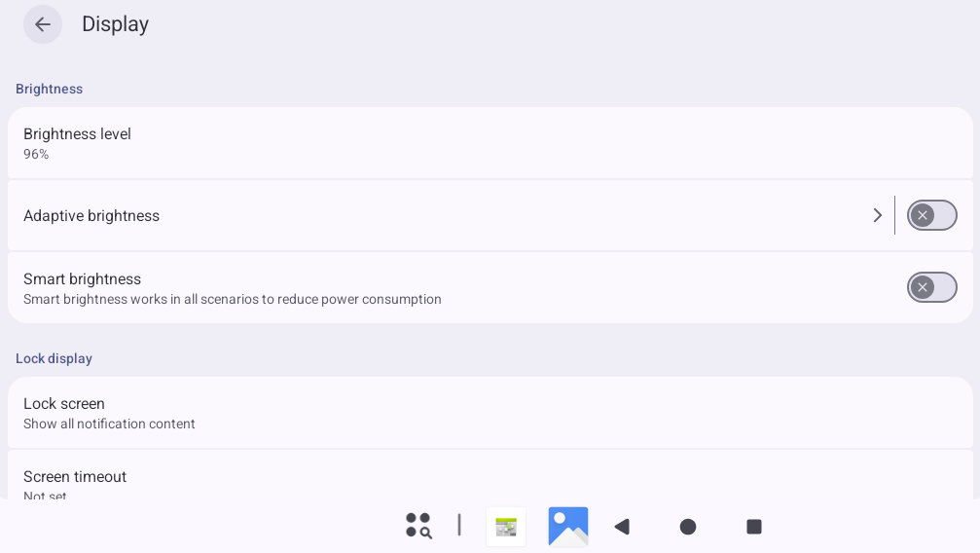
Task: Click 'Show all notification content' text
Action: (109, 424)
